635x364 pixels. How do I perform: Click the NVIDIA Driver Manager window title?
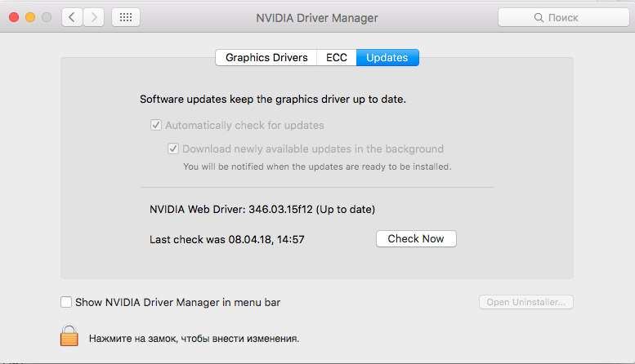point(317,18)
